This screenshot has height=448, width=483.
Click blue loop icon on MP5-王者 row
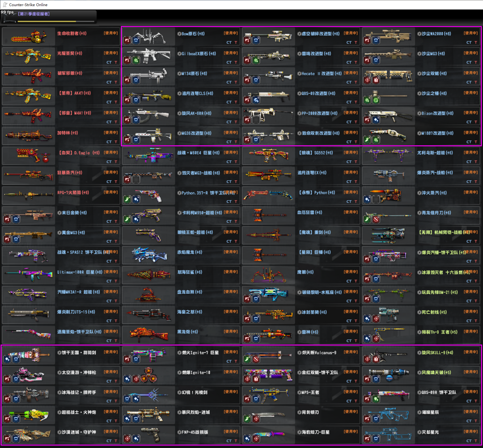(x=256, y=399)
